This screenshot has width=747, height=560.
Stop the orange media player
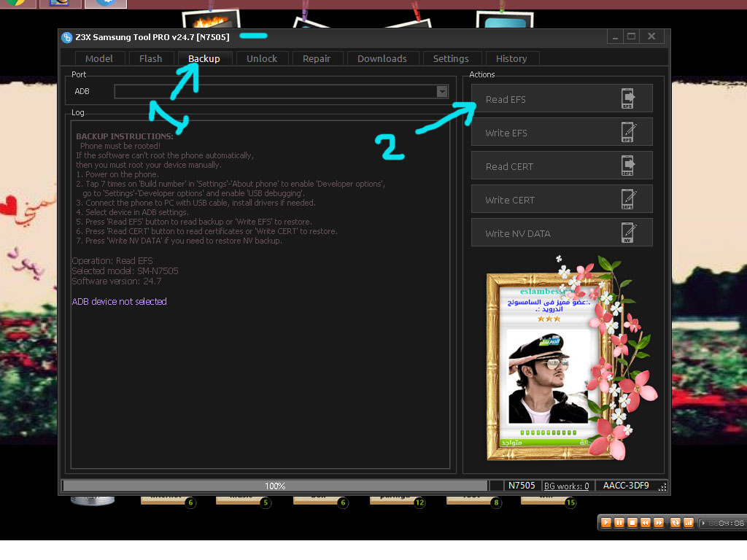[x=632, y=522]
